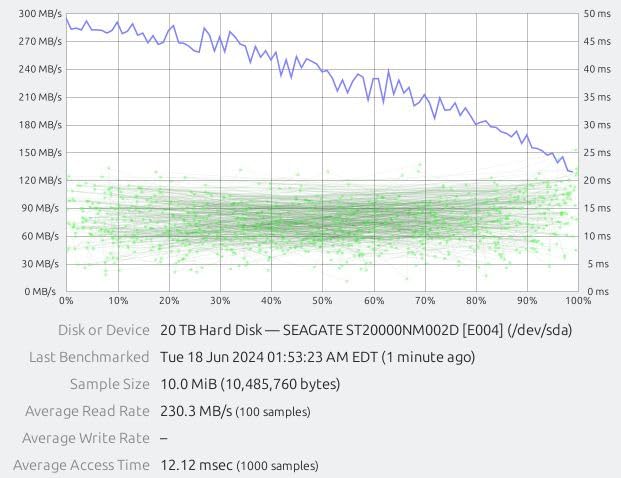Click the 0 ms right-axis label
The image size is (621, 478).
pyautogui.click(x=599, y=291)
